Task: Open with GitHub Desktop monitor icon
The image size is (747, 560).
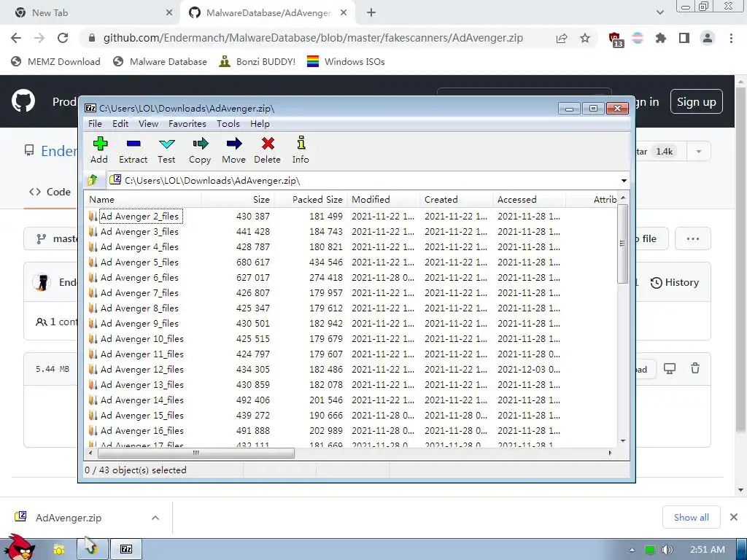Action: click(x=670, y=368)
